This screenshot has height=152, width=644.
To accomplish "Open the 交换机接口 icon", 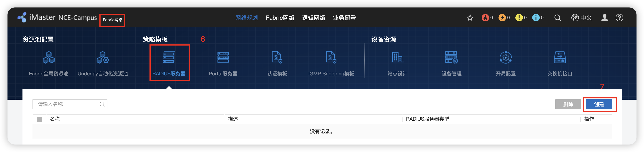I will [560, 57].
